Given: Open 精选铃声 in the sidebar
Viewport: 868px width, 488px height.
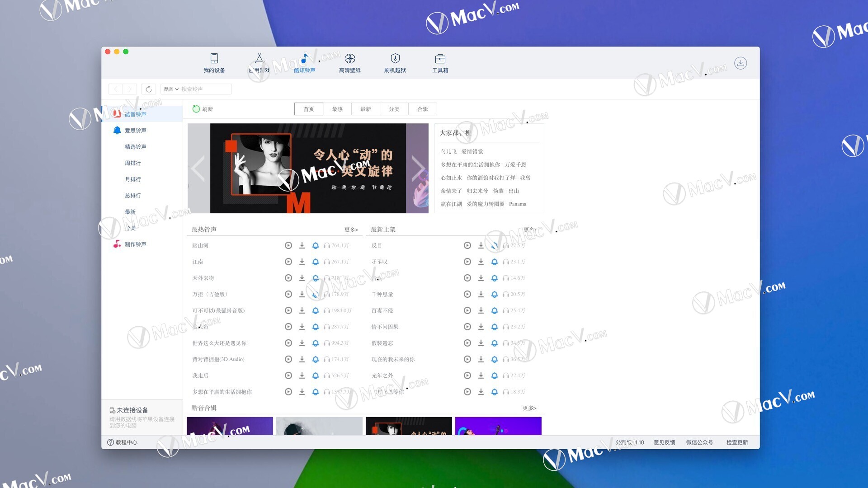Looking at the screenshot, I should pyautogui.click(x=136, y=147).
